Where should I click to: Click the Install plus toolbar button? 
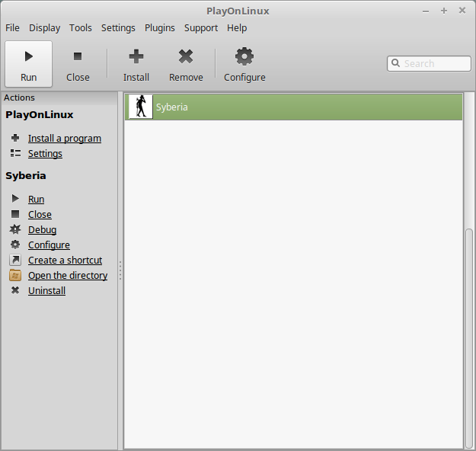coord(136,64)
